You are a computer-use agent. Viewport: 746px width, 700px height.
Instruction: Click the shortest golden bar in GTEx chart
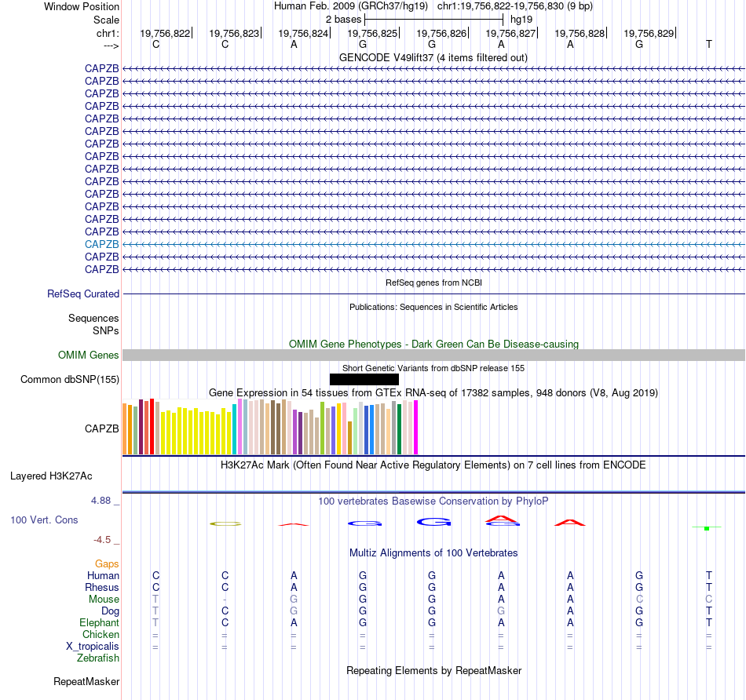click(x=349, y=438)
